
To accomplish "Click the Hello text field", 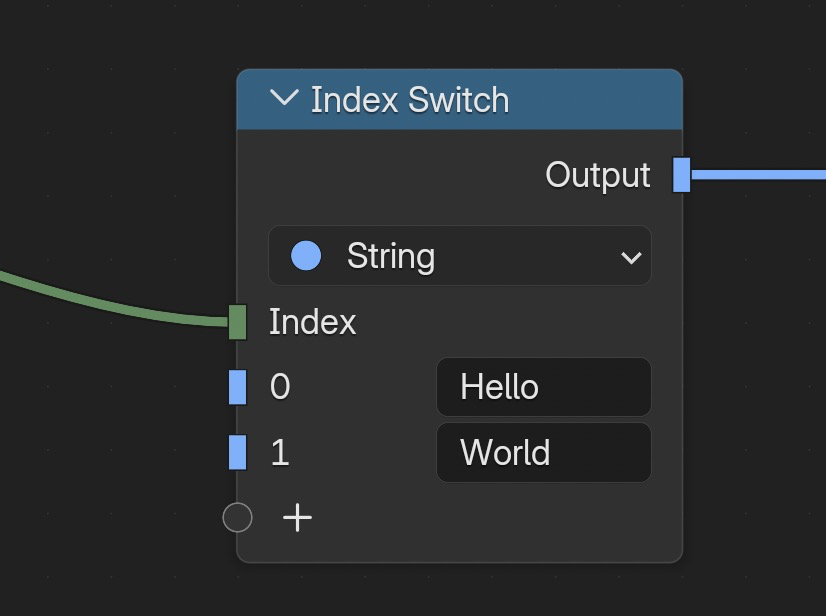I will point(543,387).
